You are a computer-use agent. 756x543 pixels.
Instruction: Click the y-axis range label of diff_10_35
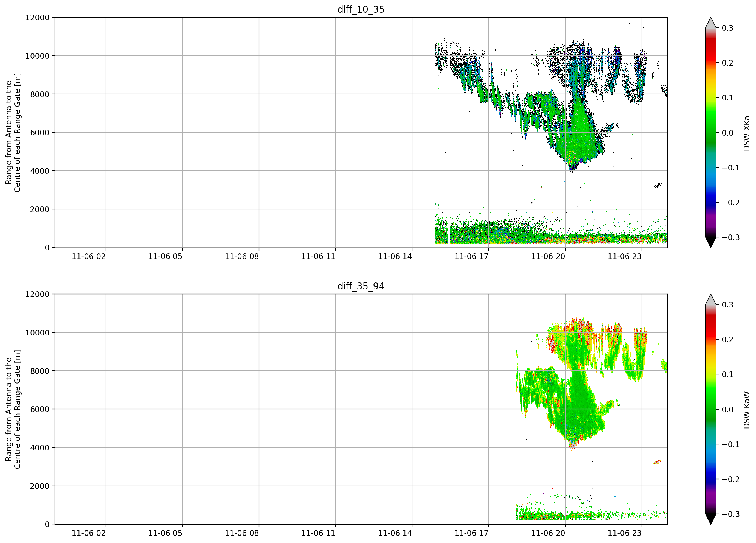(x=13, y=132)
